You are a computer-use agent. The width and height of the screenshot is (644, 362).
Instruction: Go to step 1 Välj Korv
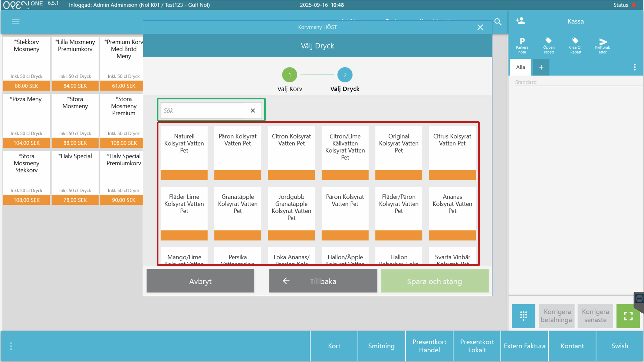[289, 75]
